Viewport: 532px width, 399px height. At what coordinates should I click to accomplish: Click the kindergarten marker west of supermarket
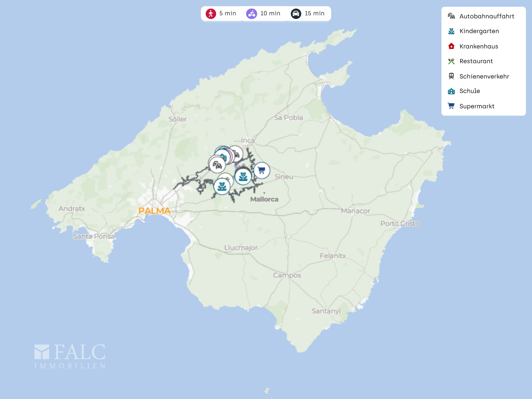[x=243, y=177]
